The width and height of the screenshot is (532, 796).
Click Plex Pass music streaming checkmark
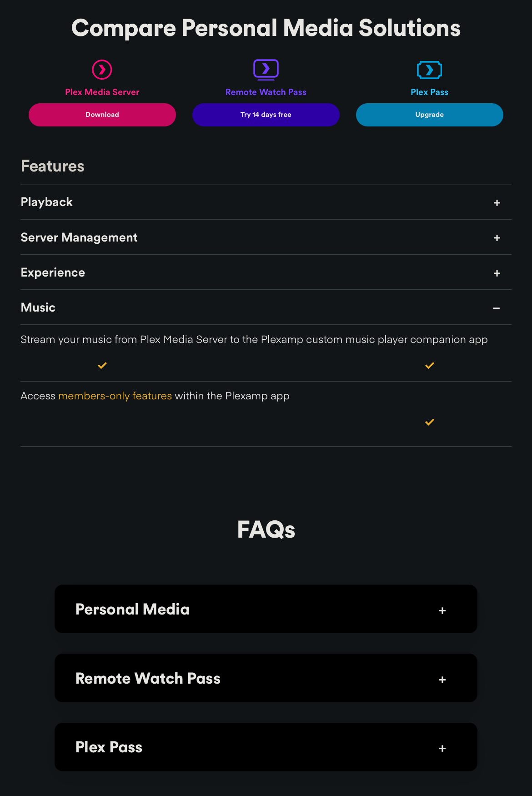[430, 365]
